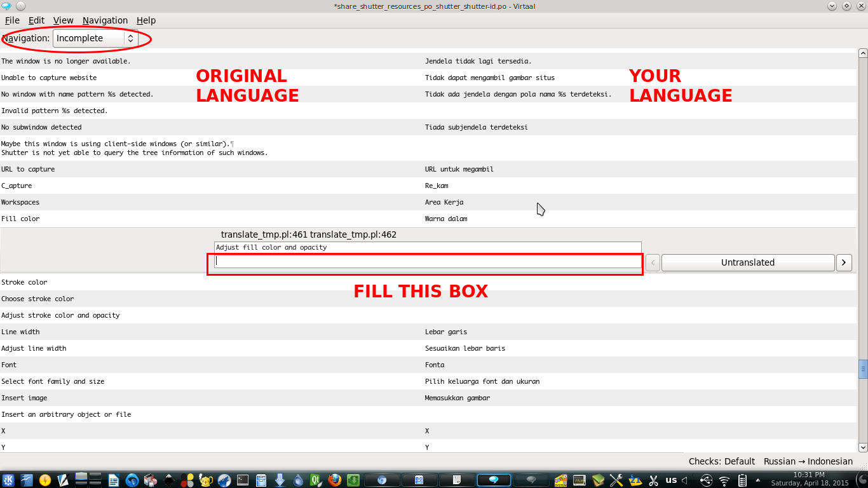
Task: Click the 'Russian → Indonesian' language pair
Action: (808, 461)
